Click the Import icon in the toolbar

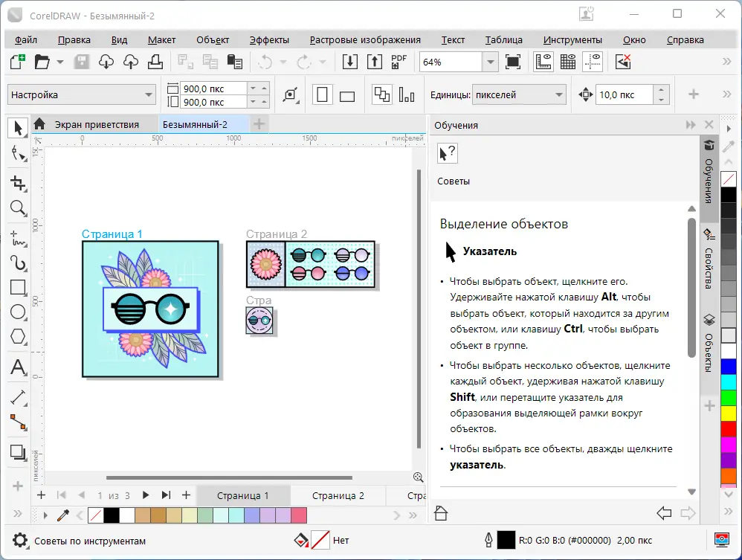point(350,62)
